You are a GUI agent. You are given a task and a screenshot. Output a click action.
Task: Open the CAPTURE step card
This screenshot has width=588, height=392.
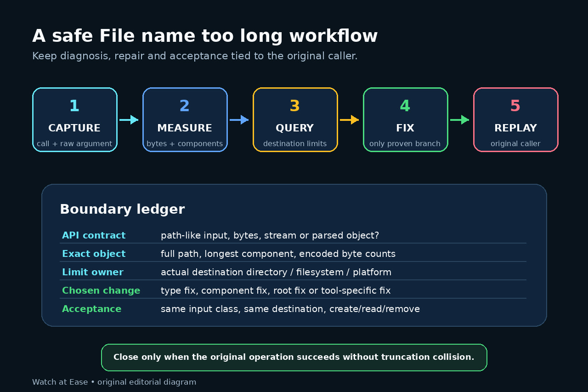point(75,119)
